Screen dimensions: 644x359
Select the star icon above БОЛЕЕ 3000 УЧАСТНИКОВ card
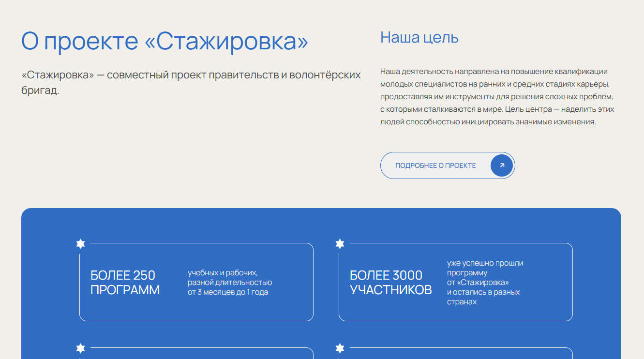tap(340, 244)
